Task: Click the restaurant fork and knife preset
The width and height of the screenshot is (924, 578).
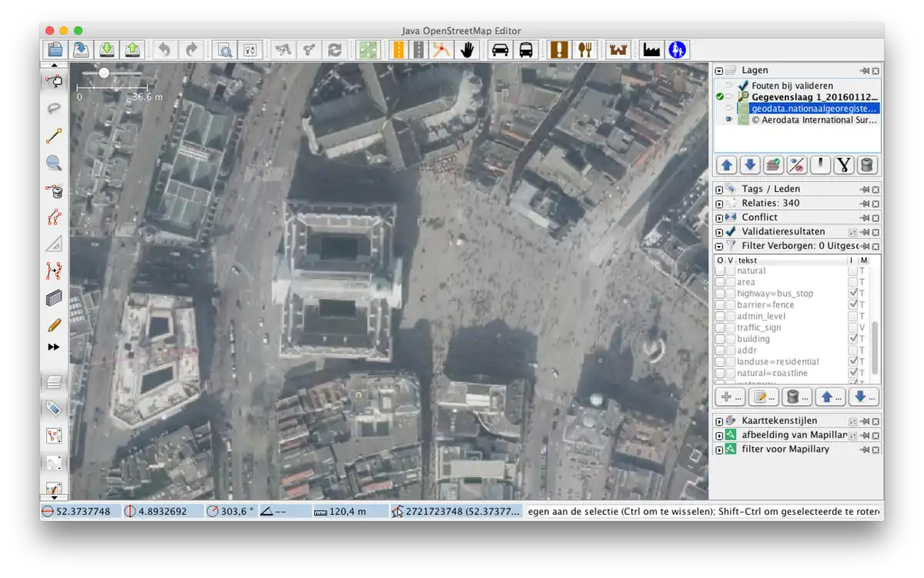Action: point(586,50)
